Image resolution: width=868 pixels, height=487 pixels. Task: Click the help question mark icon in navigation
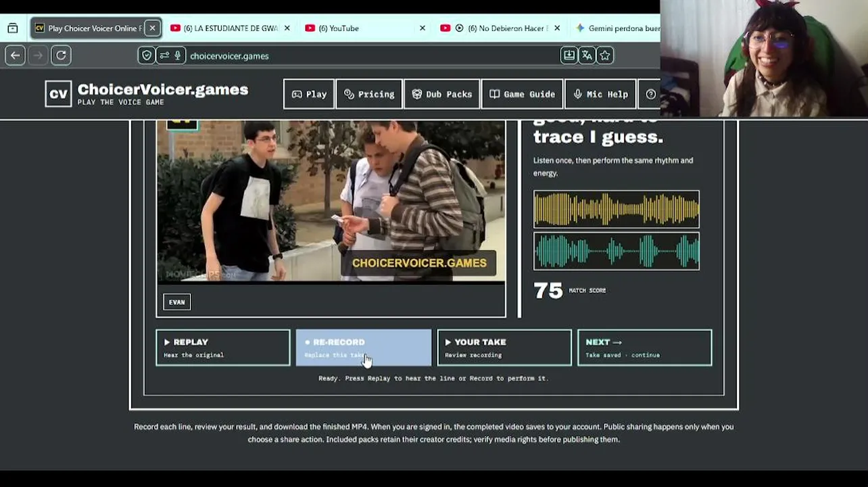650,94
